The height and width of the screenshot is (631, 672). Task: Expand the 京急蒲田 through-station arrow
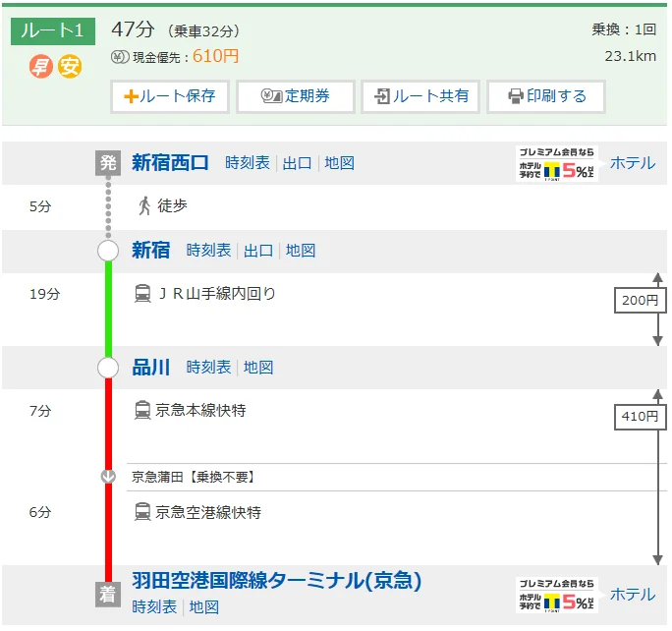point(108,477)
